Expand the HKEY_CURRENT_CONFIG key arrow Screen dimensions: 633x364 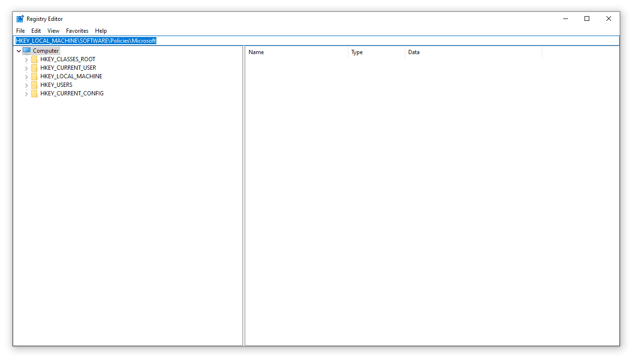point(26,94)
